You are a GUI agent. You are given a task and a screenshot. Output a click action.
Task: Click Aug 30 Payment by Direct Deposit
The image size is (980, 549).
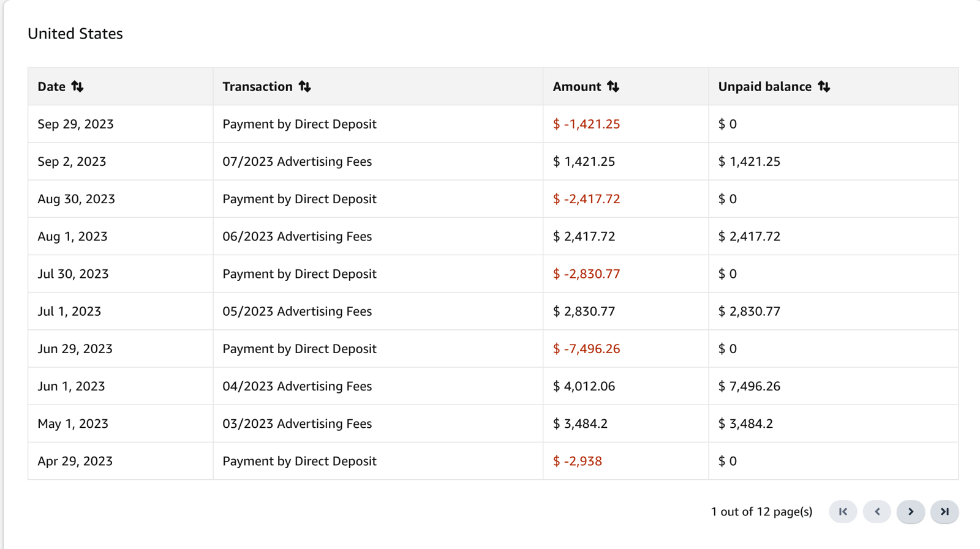pyautogui.click(x=300, y=199)
